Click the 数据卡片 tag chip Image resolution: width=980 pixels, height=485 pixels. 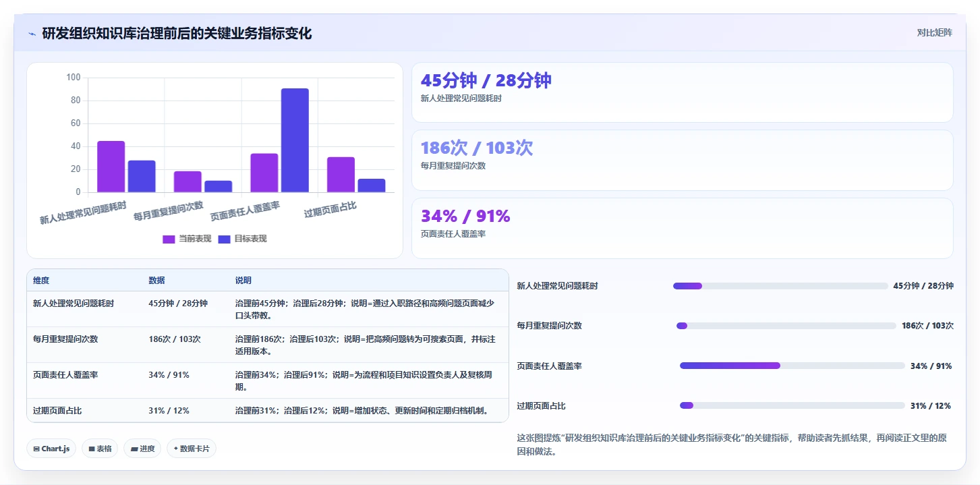tap(192, 449)
